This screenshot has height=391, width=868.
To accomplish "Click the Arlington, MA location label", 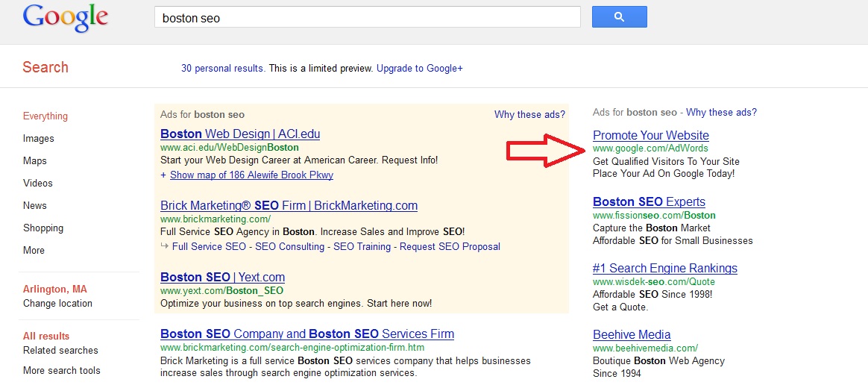I will 54,290.
